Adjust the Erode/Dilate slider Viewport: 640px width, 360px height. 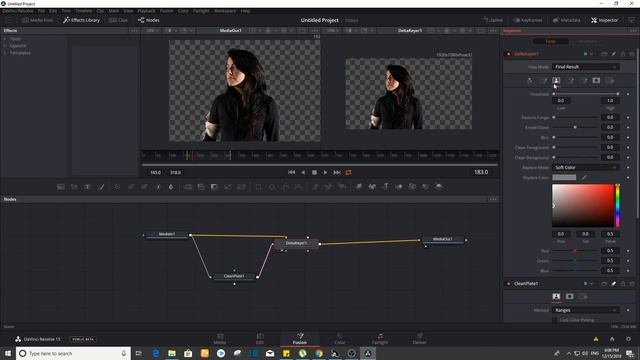click(x=576, y=127)
